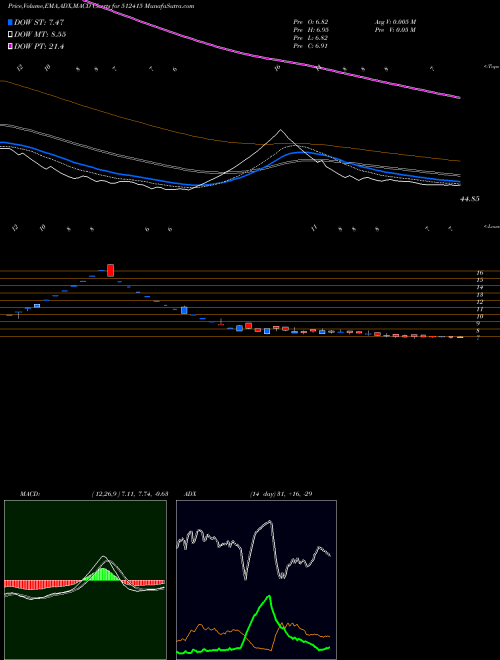Click the 44.85 value beside the EMA lines
The width and height of the screenshot is (500, 660).
[470, 199]
